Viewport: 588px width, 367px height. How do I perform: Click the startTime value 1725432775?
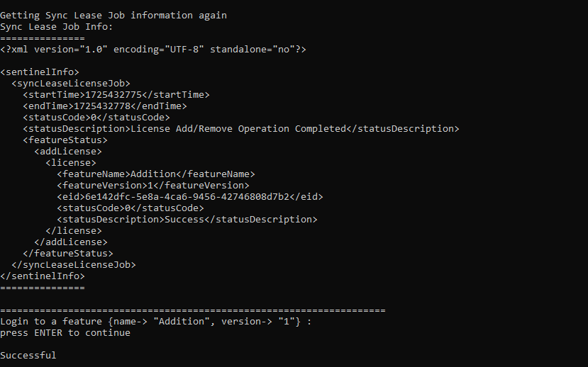click(113, 95)
